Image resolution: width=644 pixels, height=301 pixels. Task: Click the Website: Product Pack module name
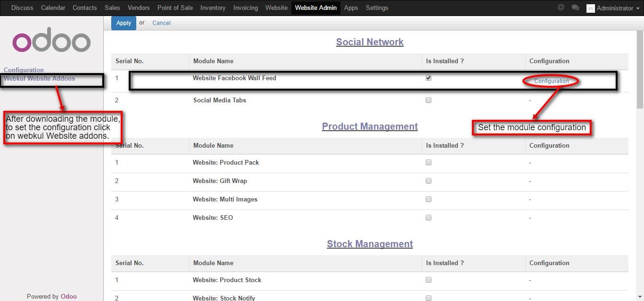click(226, 162)
